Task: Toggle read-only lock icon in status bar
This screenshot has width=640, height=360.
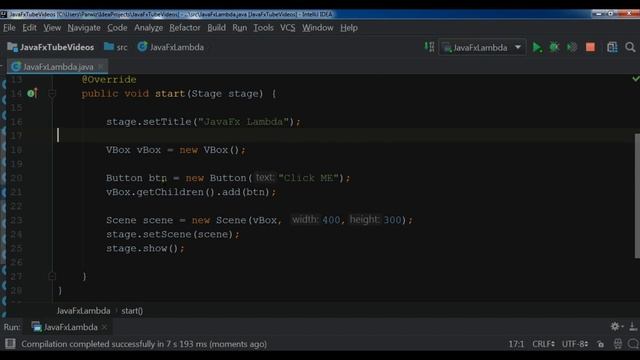Action: click(600, 344)
